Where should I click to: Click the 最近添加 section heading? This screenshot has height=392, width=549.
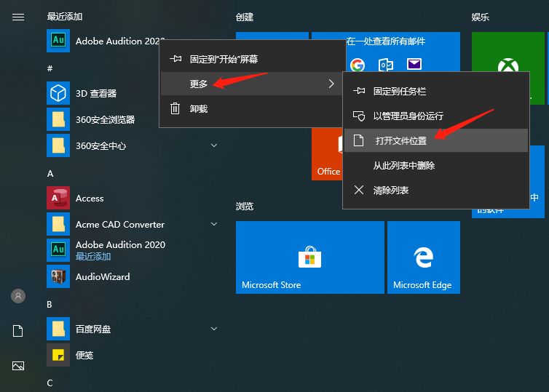point(65,17)
